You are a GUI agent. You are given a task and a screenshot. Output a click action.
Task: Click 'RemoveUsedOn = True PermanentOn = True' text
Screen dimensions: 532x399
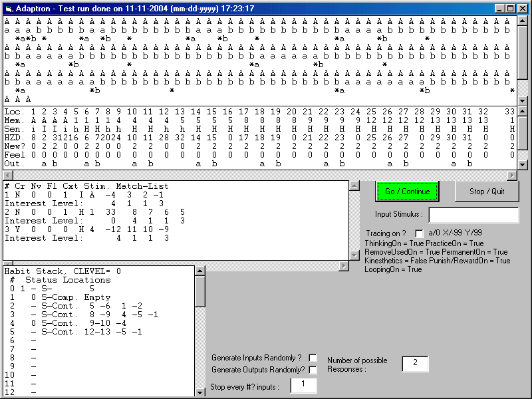(x=436, y=252)
